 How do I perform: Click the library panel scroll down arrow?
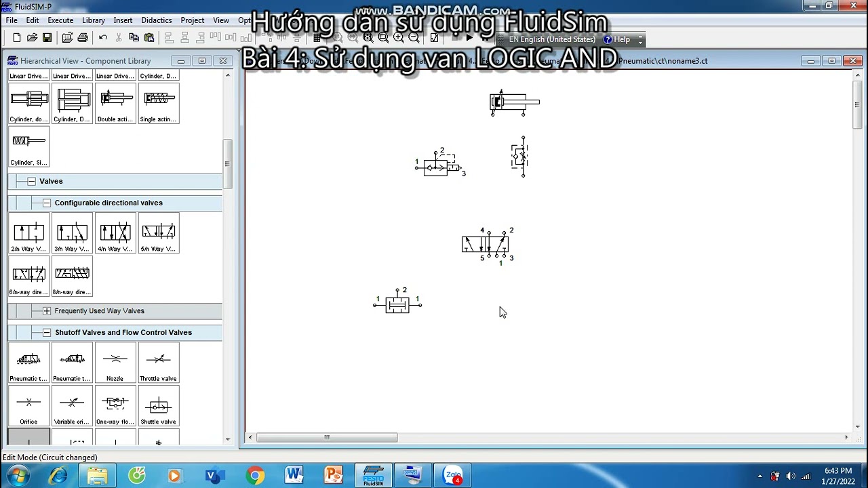(x=227, y=439)
